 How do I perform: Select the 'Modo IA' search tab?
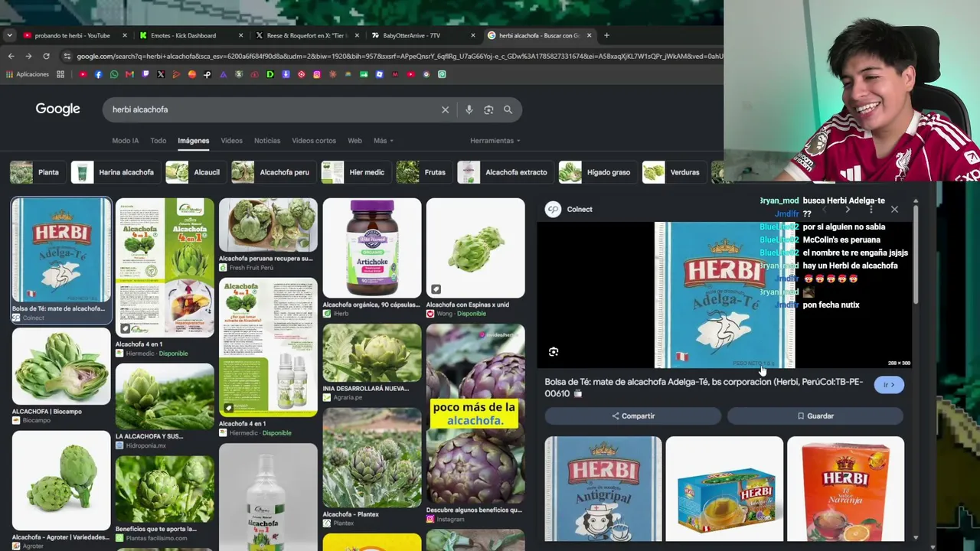click(126, 141)
